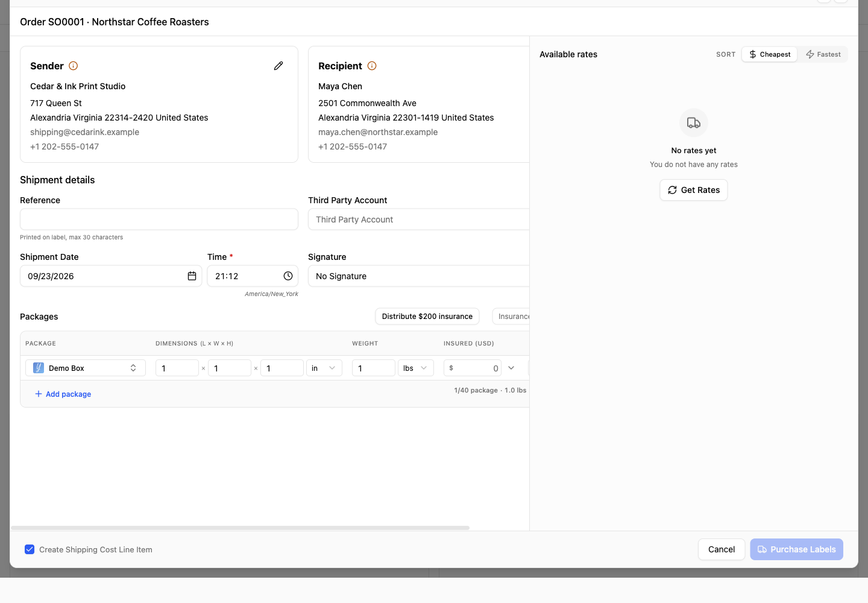Open the Third Party Account combo box
Viewport: 868px width, 603px height.
pos(419,219)
